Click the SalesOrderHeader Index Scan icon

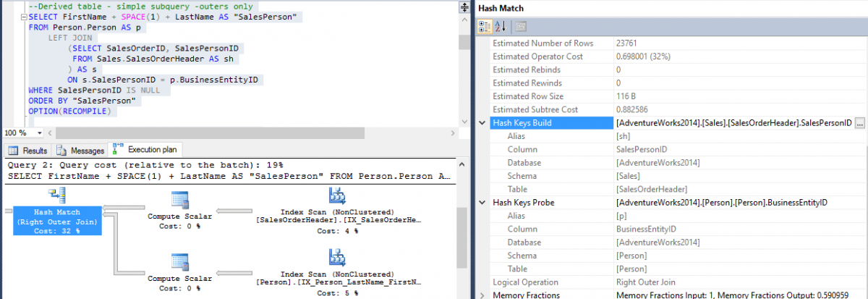(336, 198)
